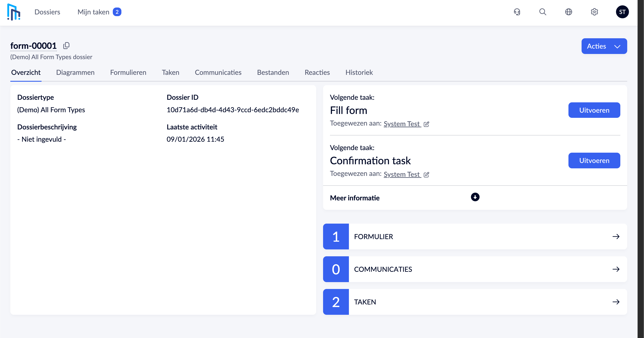Click the ST user avatar
644x338 pixels.
[622, 12]
